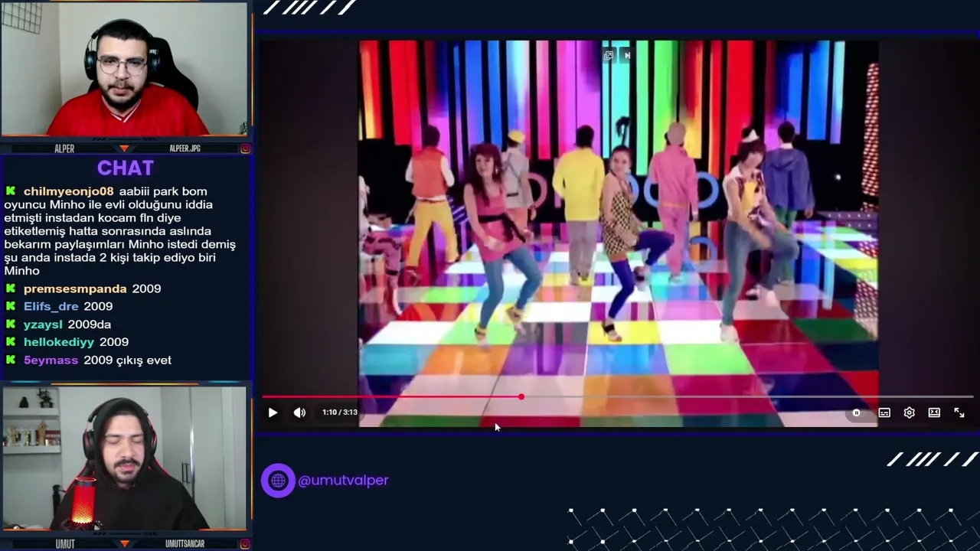Play the video in the player
Screen dimensions: 980x551
pyautogui.click(x=273, y=412)
